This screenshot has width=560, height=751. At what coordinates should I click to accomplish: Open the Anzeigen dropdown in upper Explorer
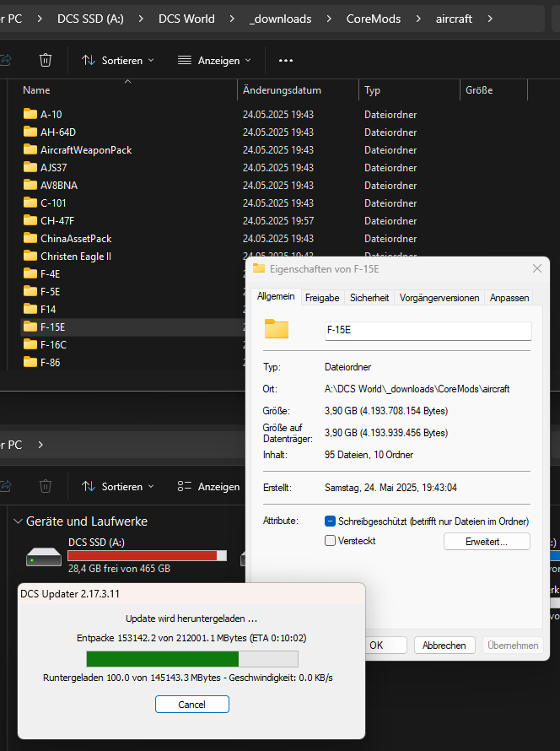point(214,61)
